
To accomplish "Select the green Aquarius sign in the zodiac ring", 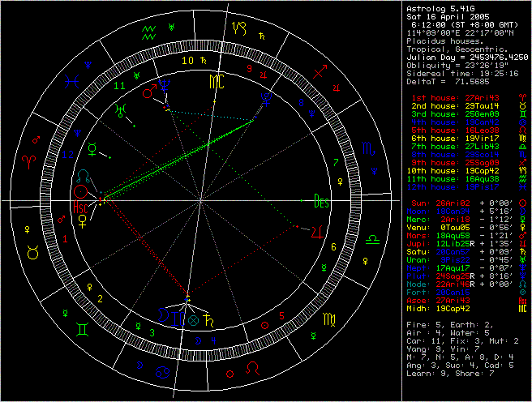I will pyautogui.click(x=148, y=32).
